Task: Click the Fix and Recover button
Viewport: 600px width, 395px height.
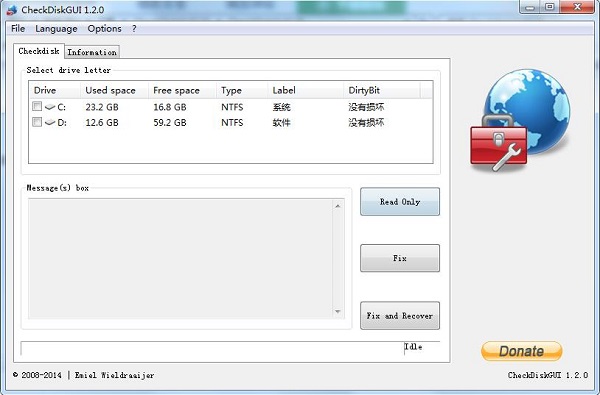Action: (x=400, y=316)
